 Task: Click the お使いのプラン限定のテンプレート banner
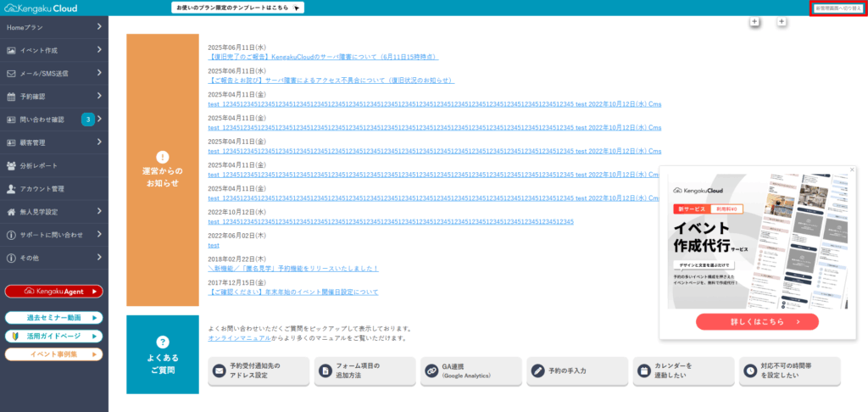coord(237,8)
